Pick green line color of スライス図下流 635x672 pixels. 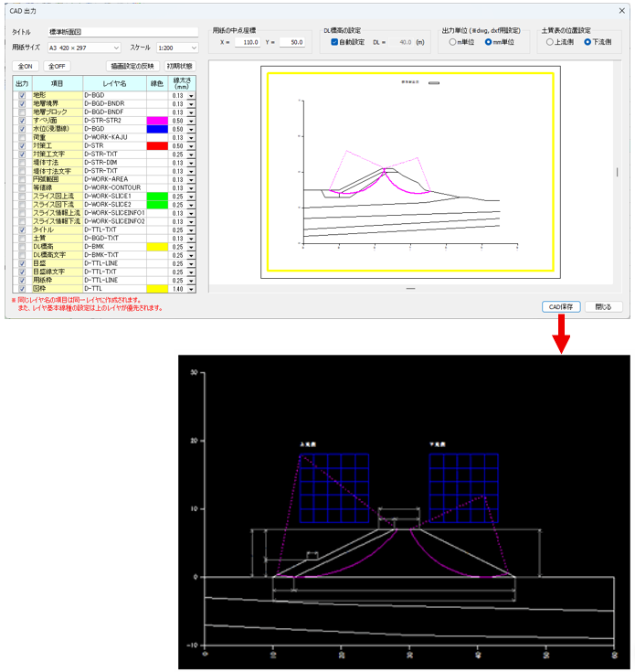157,205
